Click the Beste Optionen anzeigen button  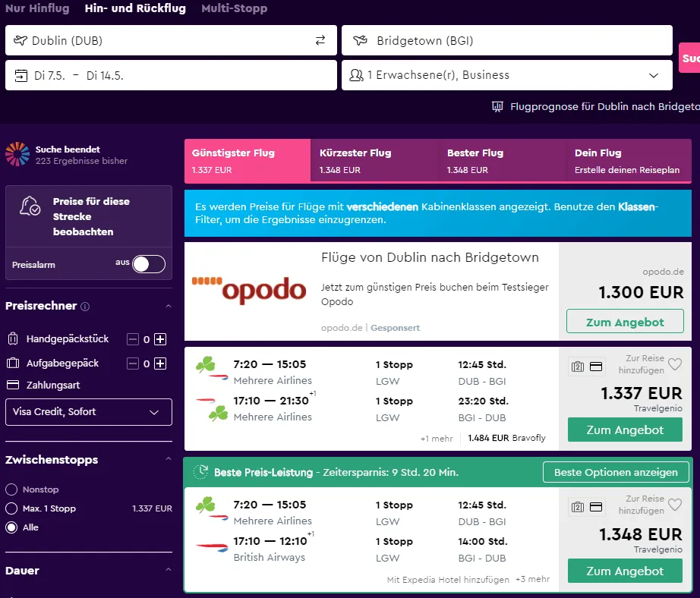point(615,472)
